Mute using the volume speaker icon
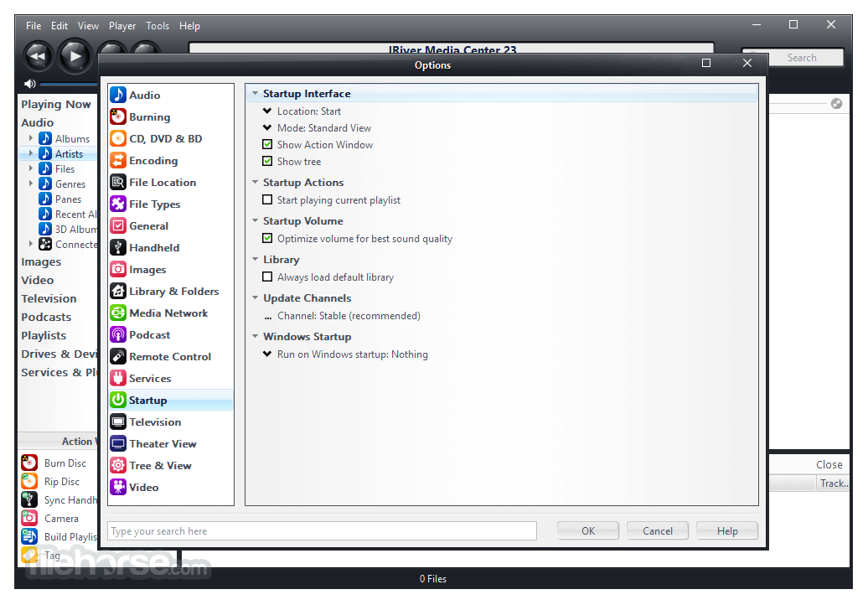 click(30, 84)
